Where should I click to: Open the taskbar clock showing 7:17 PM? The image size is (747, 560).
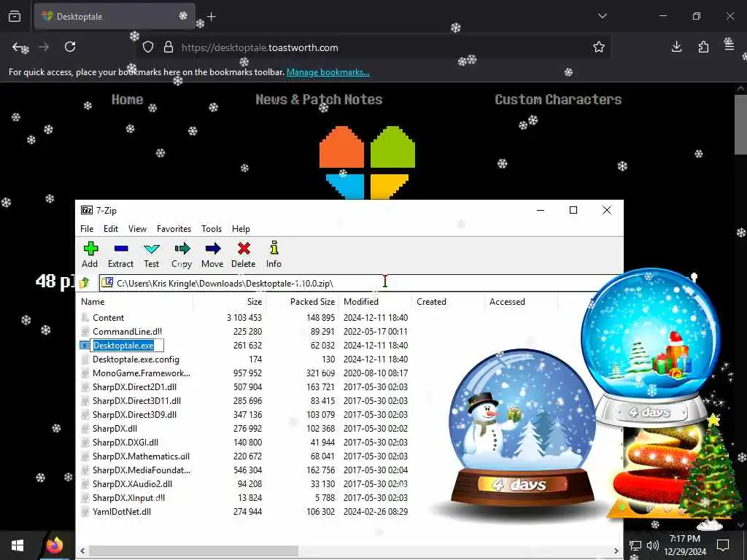pos(684,545)
